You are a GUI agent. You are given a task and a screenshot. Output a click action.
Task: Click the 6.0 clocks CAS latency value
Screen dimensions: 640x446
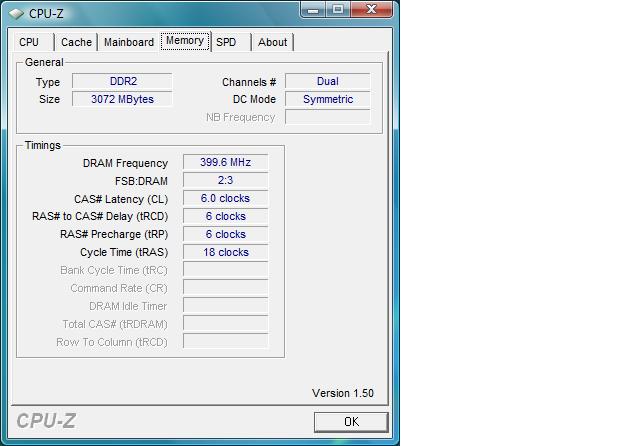pos(226,198)
